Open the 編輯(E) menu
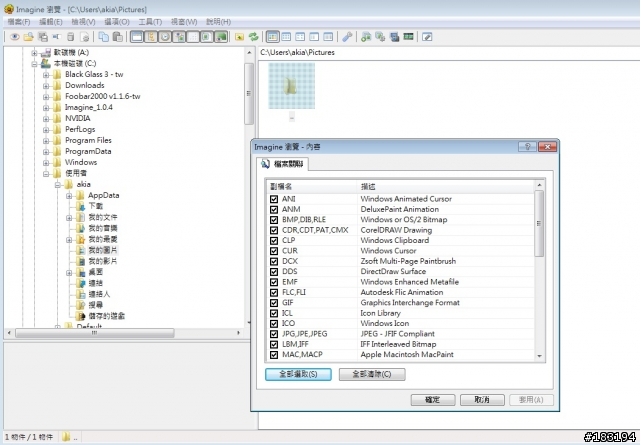 pos(51,22)
